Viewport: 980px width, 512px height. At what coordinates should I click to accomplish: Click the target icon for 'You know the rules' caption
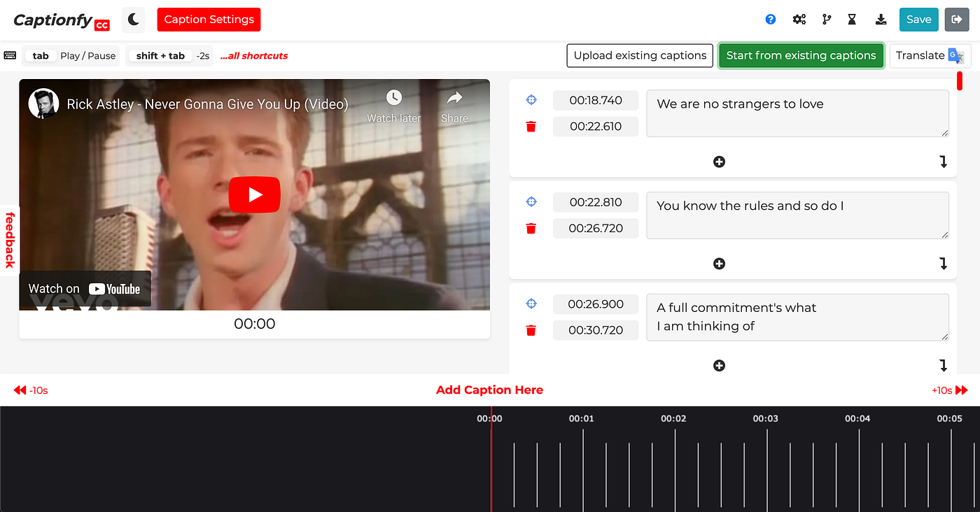(531, 202)
